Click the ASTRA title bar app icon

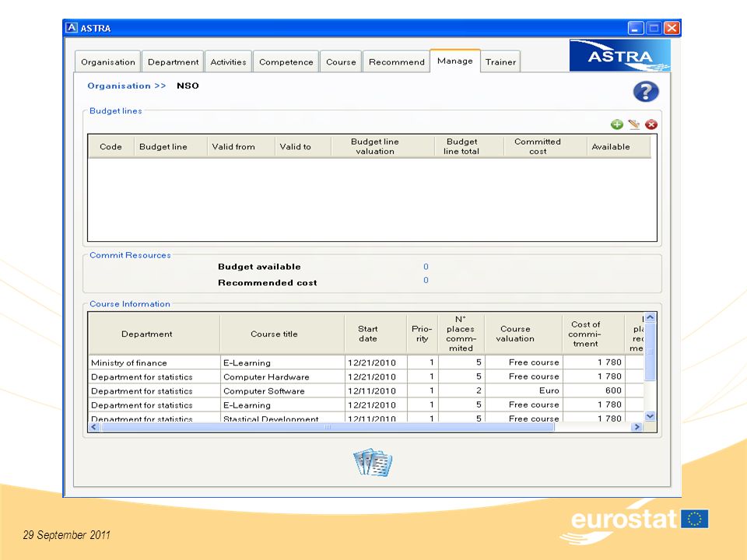tap(72, 28)
